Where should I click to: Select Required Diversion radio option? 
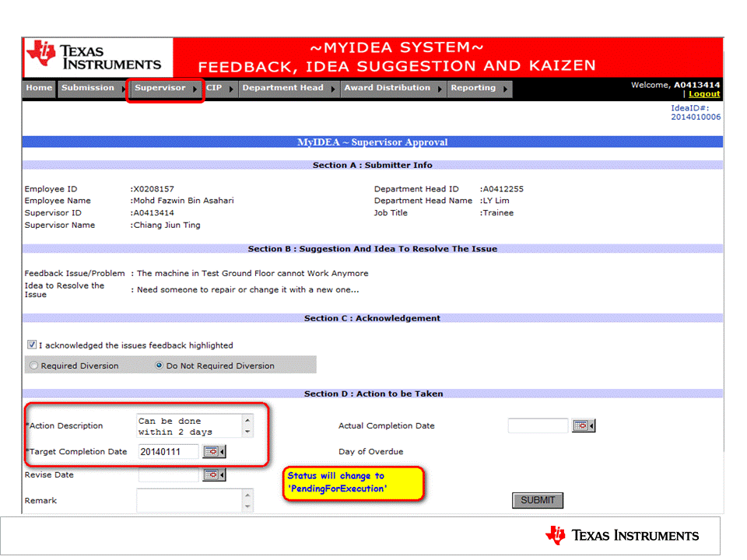(33, 366)
